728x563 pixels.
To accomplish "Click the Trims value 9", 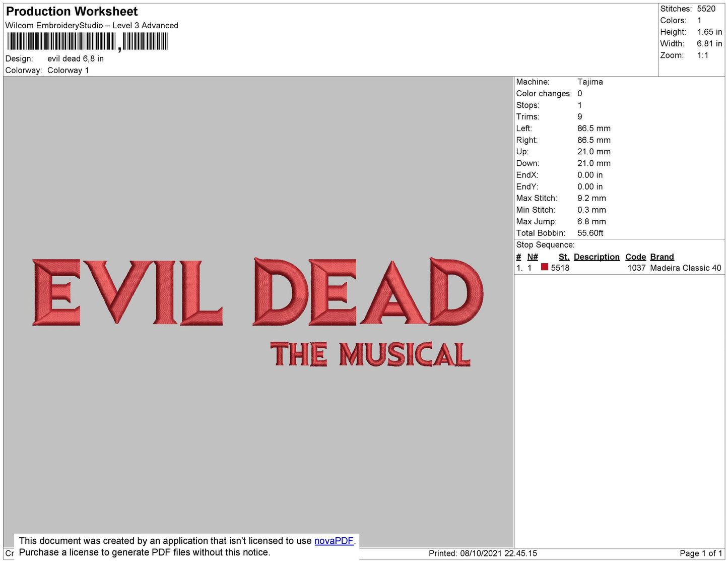I will 580,116.
